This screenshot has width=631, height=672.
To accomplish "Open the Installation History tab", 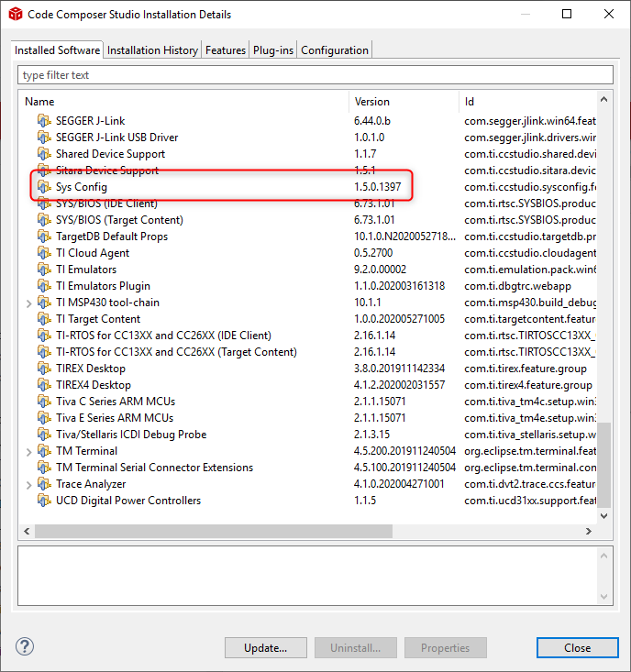I will point(152,50).
